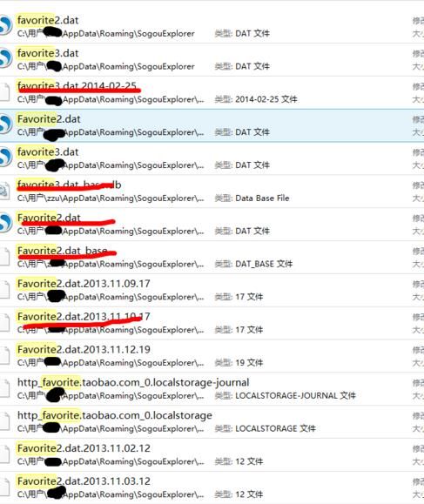Select the highlighted Favorite2.dat file name

pyautogui.click(x=49, y=119)
